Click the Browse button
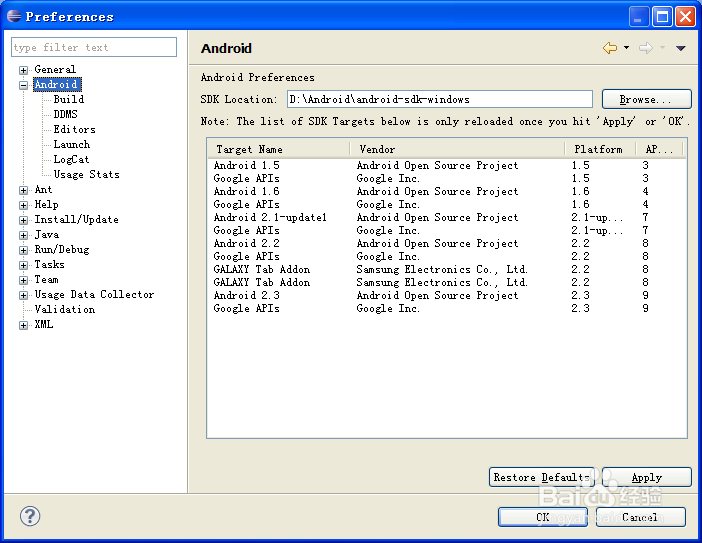This screenshot has height=543, width=702. (646, 99)
